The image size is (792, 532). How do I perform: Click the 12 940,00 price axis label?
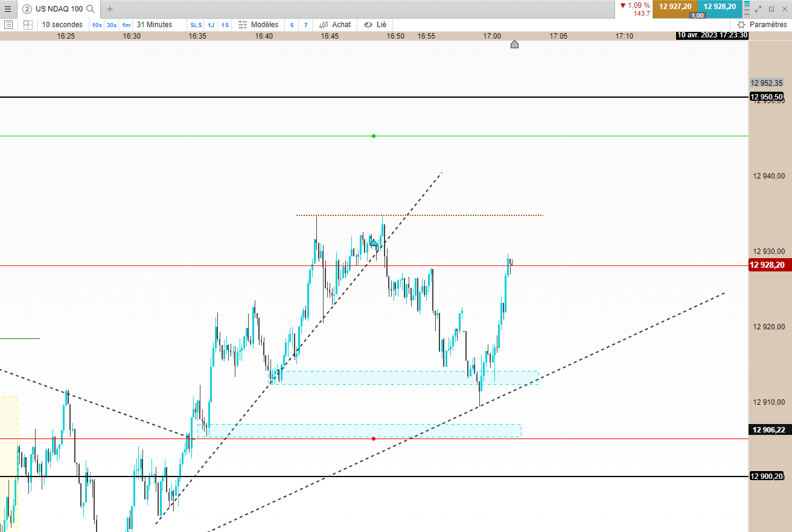coord(768,176)
